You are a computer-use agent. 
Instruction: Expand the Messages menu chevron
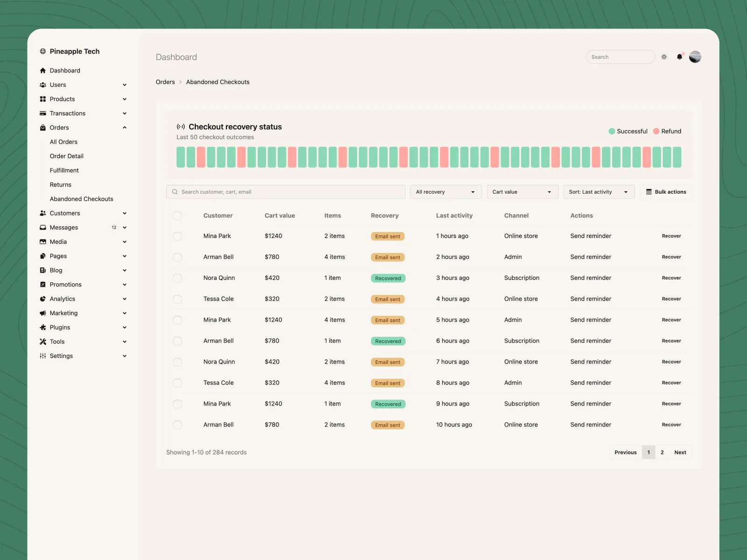[125, 228]
